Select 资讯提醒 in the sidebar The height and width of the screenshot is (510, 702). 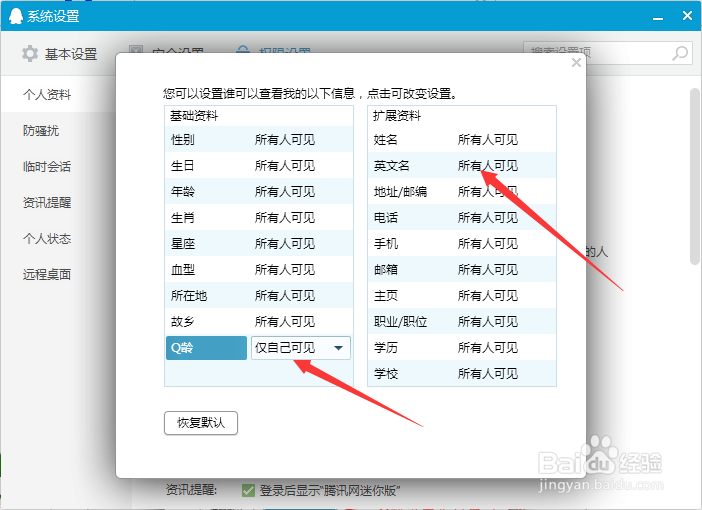click(x=47, y=202)
